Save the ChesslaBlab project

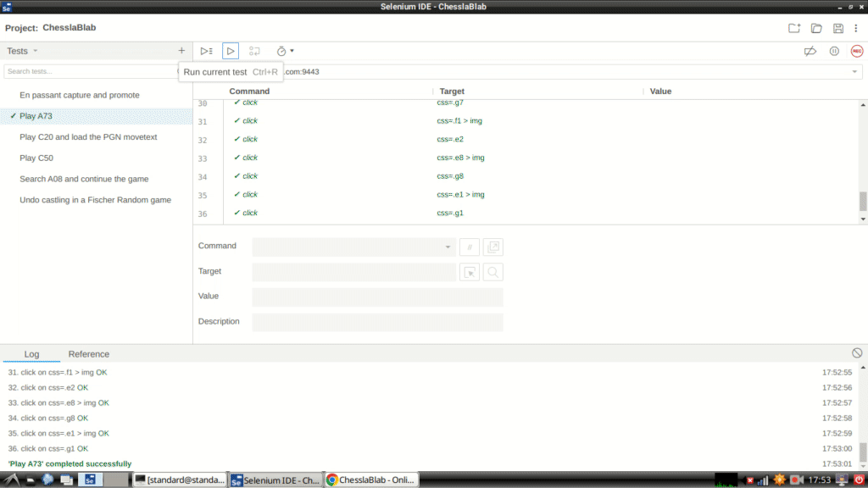(x=837, y=27)
